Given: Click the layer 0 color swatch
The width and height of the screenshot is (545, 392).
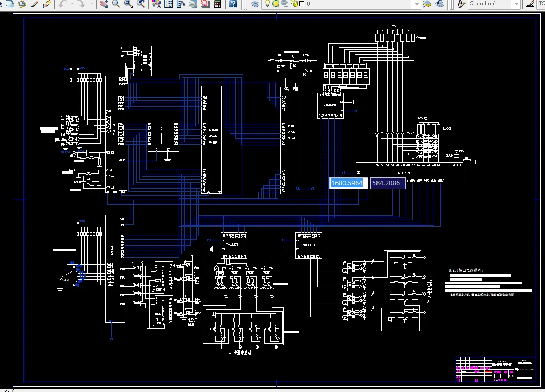Looking at the screenshot, I should (x=302, y=4).
